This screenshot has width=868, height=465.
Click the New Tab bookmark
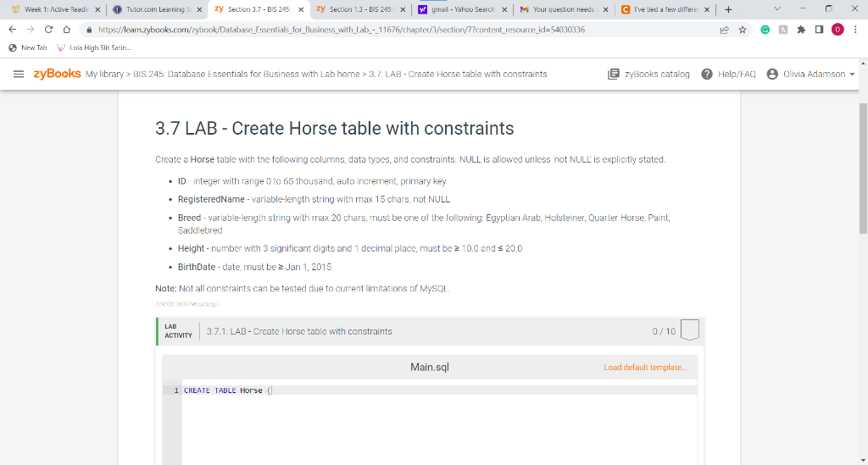[28, 47]
